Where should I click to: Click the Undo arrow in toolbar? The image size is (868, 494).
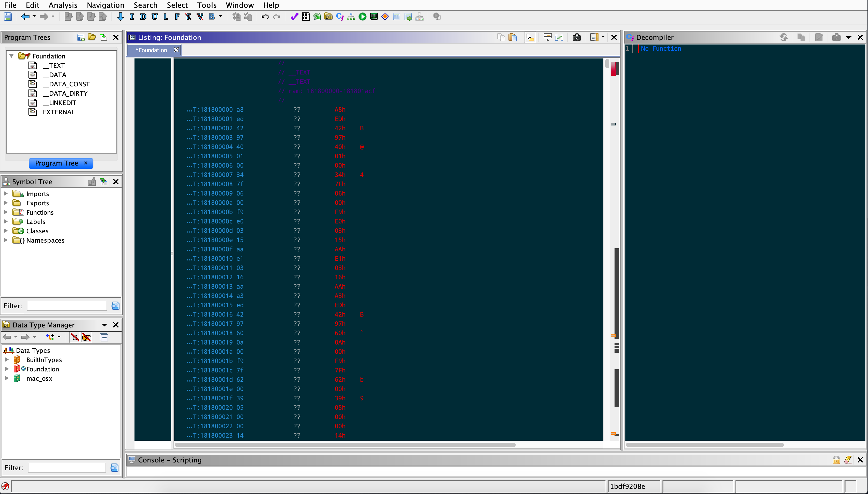click(x=265, y=17)
